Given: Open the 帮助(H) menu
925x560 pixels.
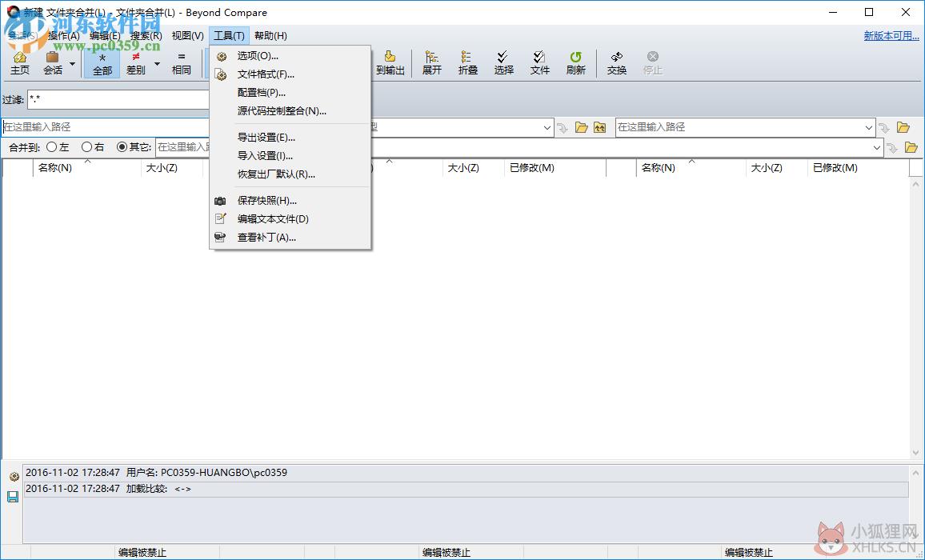Looking at the screenshot, I should 270,36.
